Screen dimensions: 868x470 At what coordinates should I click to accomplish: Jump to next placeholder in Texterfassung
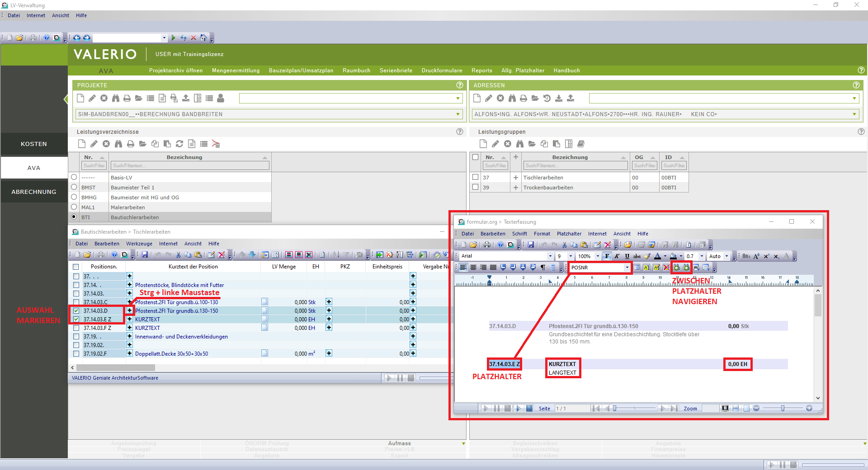pyautogui.click(x=686, y=268)
